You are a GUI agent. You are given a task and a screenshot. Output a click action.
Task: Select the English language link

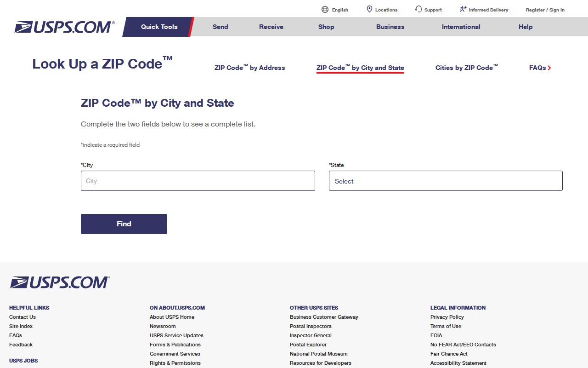pos(340,10)
